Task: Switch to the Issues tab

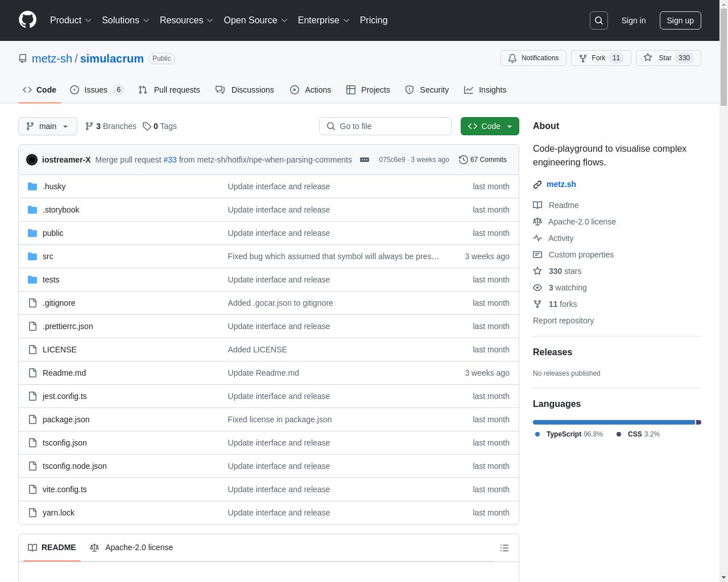Action: coord(97,90)
